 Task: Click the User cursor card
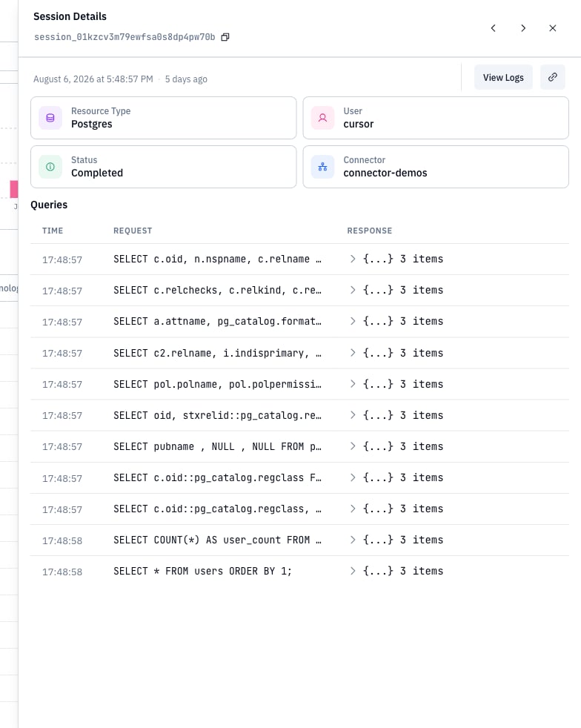click(x=436, y=118)
